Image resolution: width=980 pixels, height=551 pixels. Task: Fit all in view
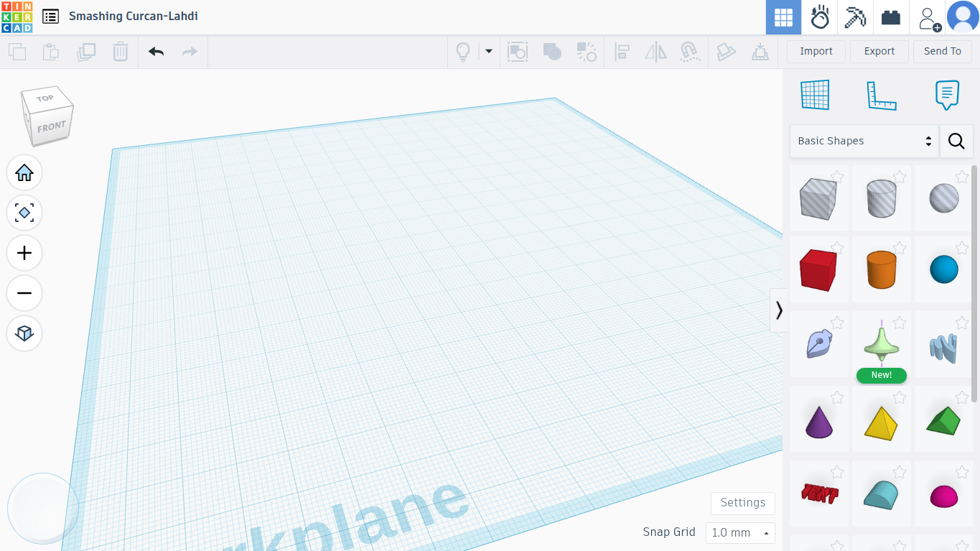24,213
